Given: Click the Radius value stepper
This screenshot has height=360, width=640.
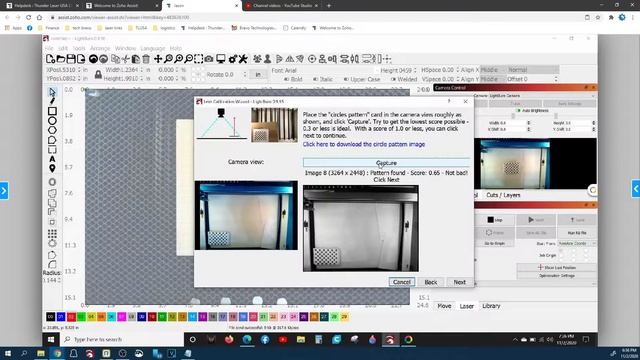Looking at the screenshot, I should coord(59,280).
